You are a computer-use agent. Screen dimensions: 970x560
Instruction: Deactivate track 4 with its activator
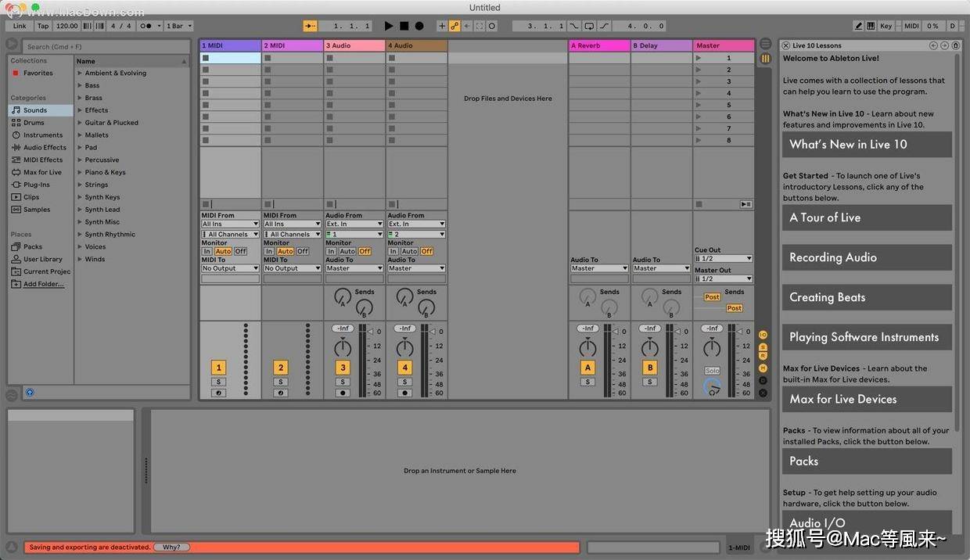click(x=404, y=368)
